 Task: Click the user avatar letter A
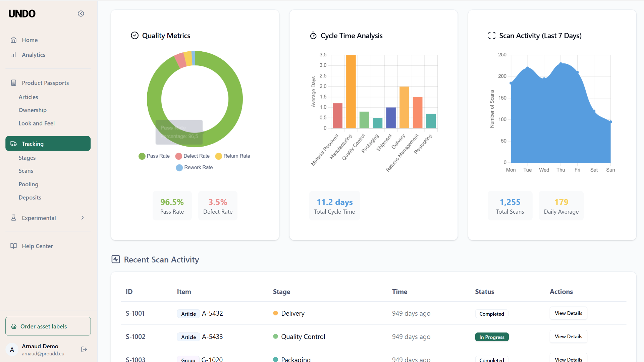click(x=12, y=350)
